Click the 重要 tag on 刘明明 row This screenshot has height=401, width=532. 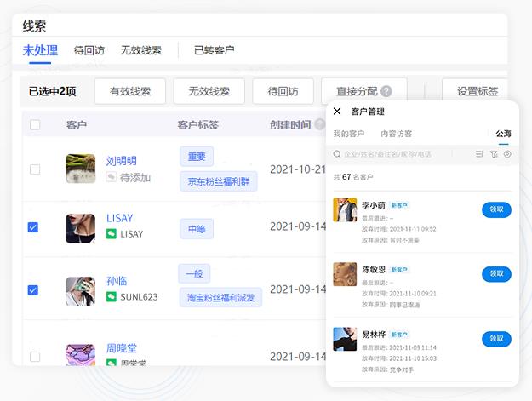(197, 157)
